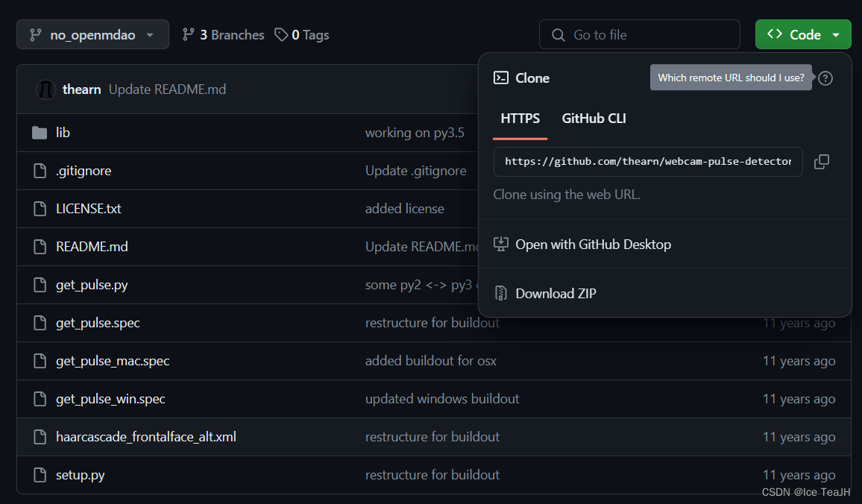Open the no_openmdao branch dropdown

pos(92,34)
